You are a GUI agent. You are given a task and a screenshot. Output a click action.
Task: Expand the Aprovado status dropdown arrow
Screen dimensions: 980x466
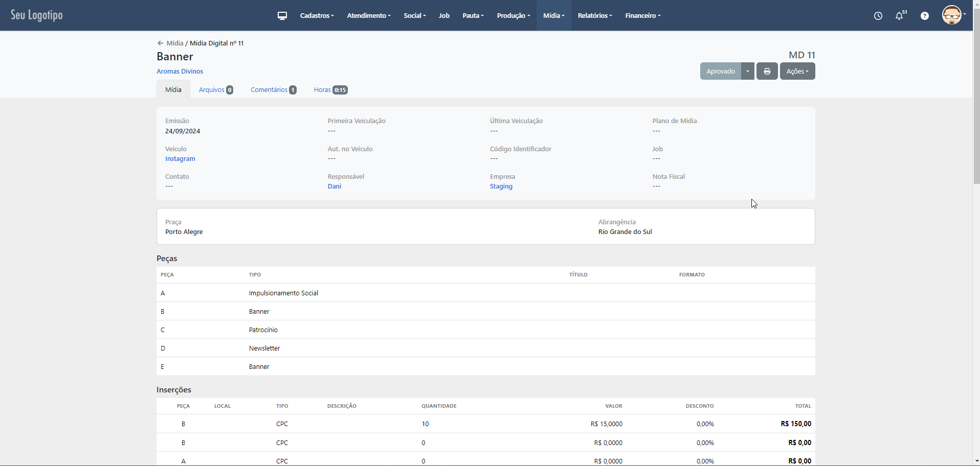click(x=747, y=72)
